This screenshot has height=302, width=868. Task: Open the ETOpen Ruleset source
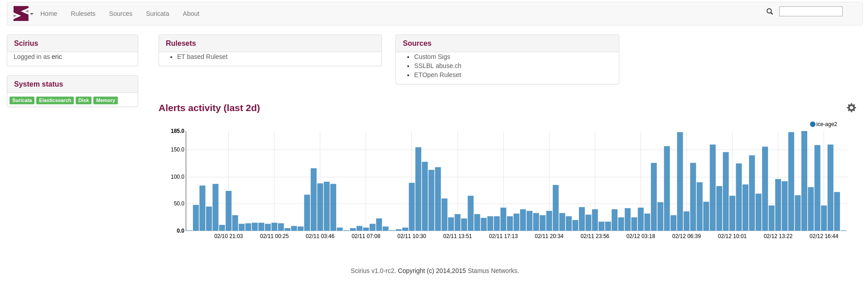pyautogui.click(x=438, y=75)
